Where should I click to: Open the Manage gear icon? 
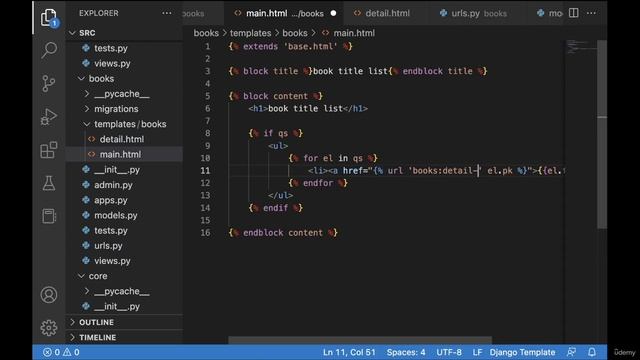(49, 328)
